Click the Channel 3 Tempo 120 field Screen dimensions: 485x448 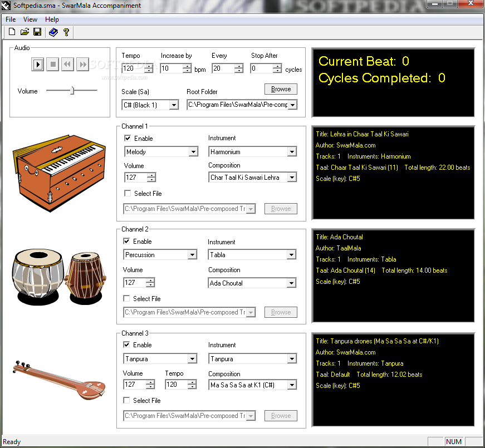(x=177, y=385)
